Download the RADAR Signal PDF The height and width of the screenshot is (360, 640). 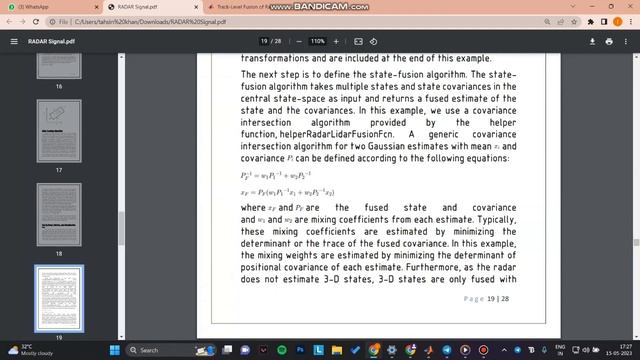tap(592, 41)
